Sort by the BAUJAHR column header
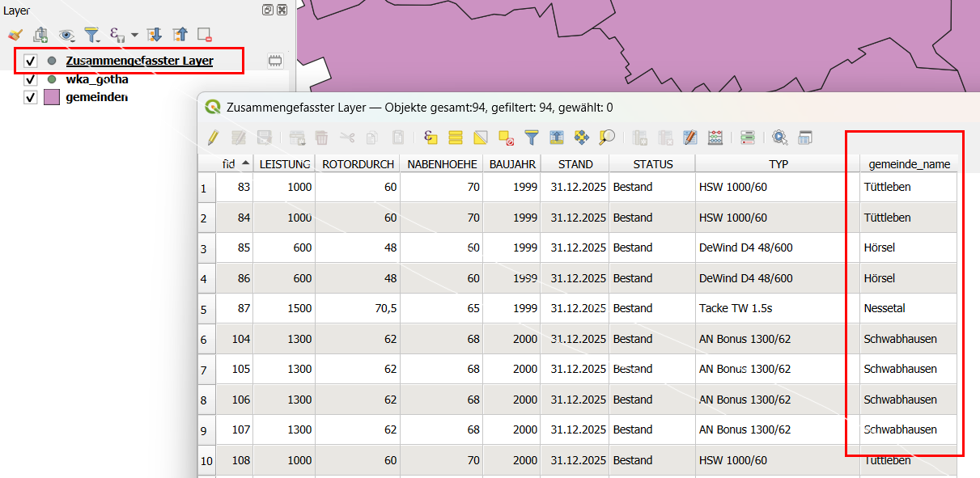The height and width of the screenshot is (478, 980). (x=512, y=164)
